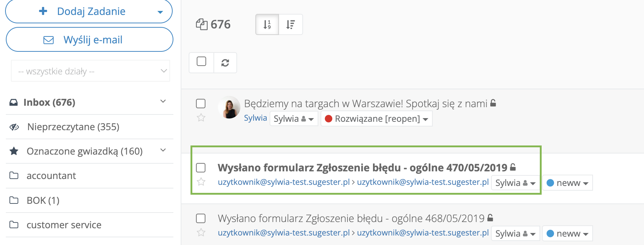Click the lock icon beside 470/05/2019
Screen dimensions: 644x245
[513, 167]
